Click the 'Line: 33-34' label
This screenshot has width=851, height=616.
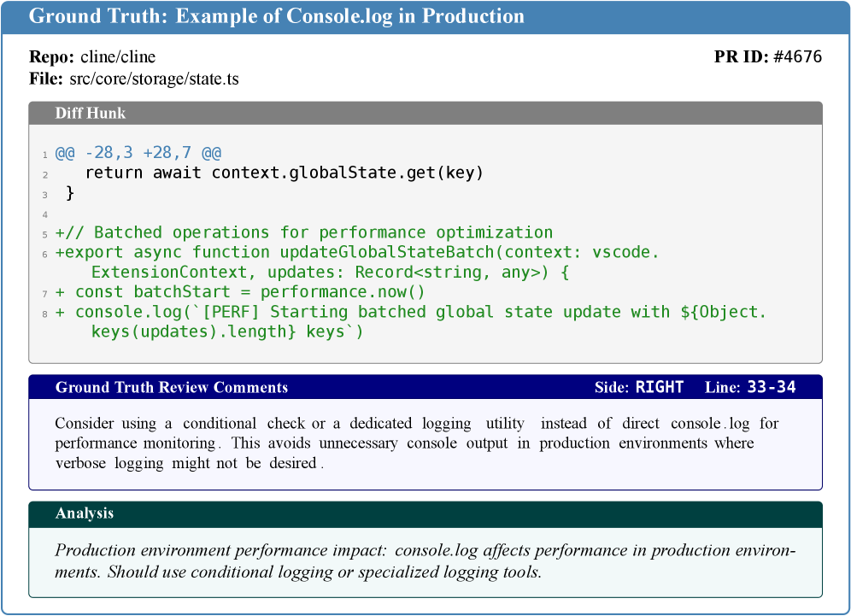[750, 387]
